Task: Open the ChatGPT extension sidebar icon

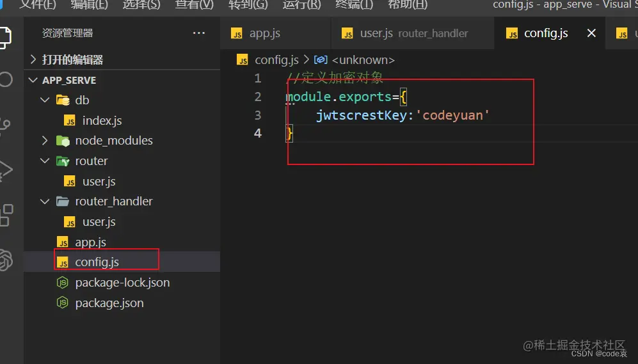Action: (x=6, y=260)
